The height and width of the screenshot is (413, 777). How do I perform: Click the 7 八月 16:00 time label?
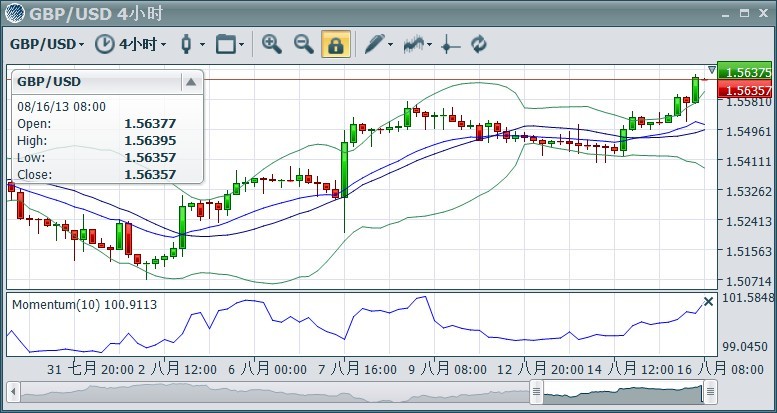[357, 369]
